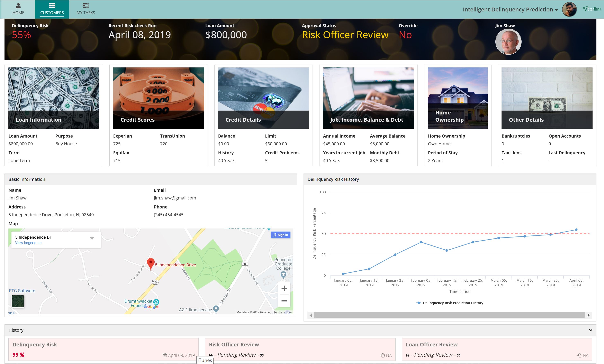Click the April 08, 2019 chart data point
Viewport: 604px width, 364px height.
pos(576,230)
